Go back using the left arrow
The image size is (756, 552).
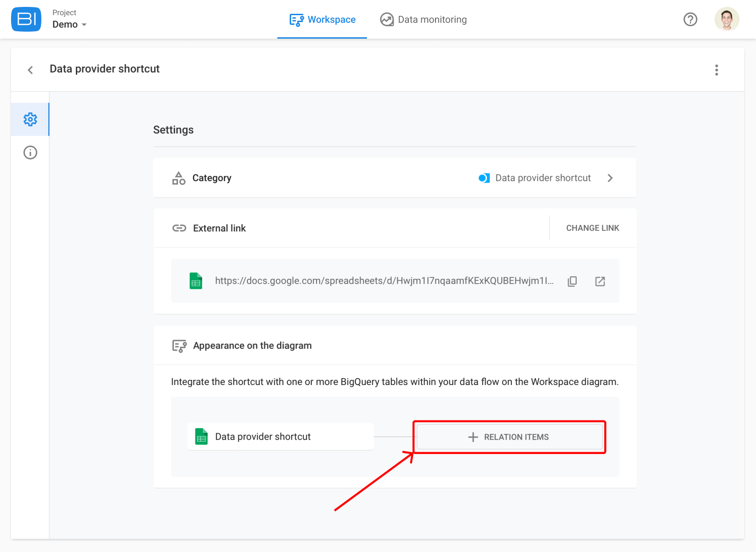click(x=30, y=70)
